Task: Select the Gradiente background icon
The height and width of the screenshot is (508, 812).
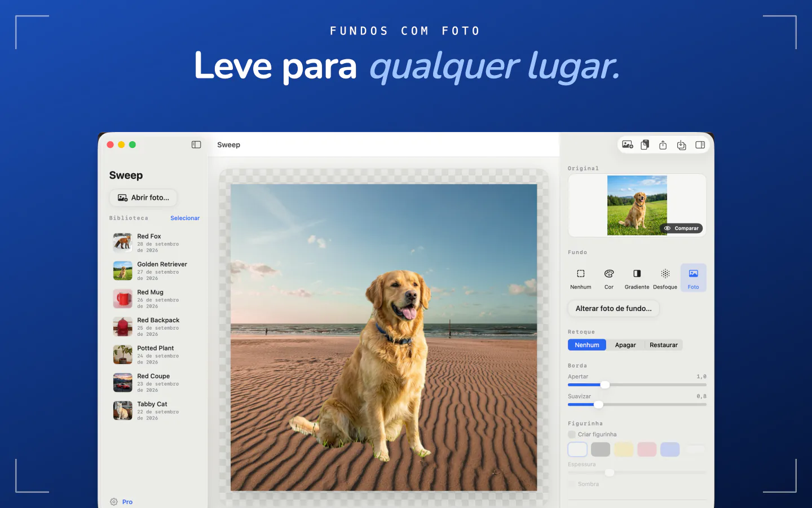Action: [637, 278]
